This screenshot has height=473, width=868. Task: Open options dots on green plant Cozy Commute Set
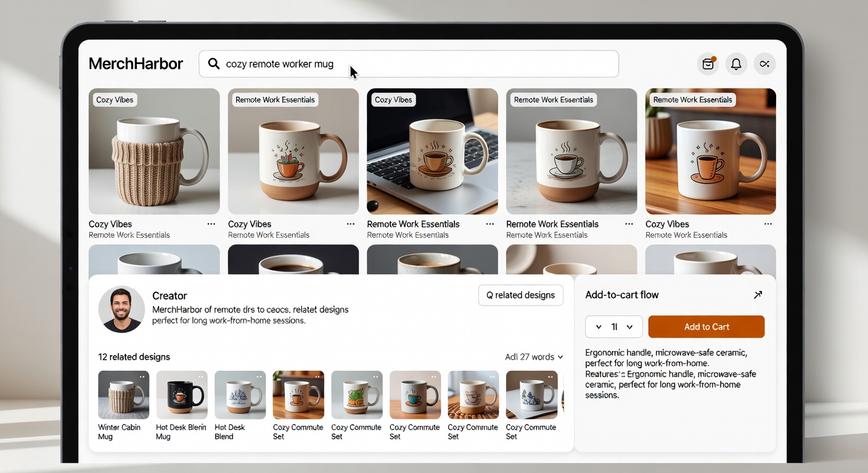375,376
